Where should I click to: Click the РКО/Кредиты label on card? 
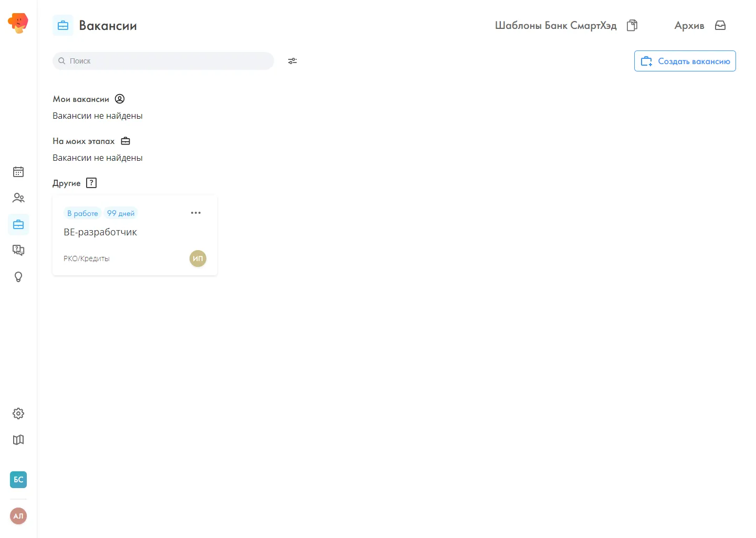pos(87,258)
